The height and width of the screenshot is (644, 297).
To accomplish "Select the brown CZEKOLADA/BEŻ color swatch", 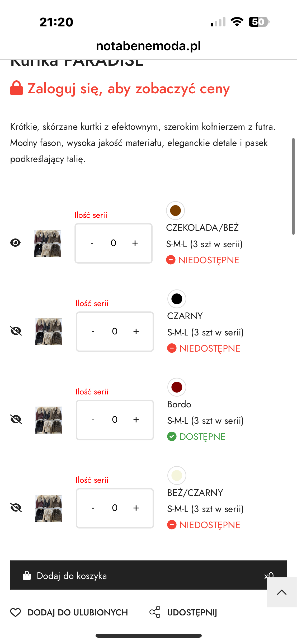I will coord(175,211).
